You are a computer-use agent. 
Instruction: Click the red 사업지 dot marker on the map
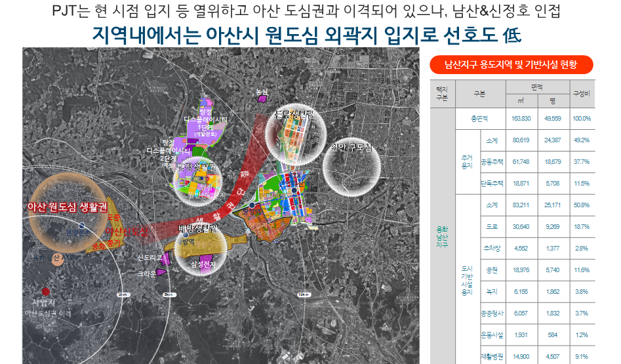tap(46, 292)
